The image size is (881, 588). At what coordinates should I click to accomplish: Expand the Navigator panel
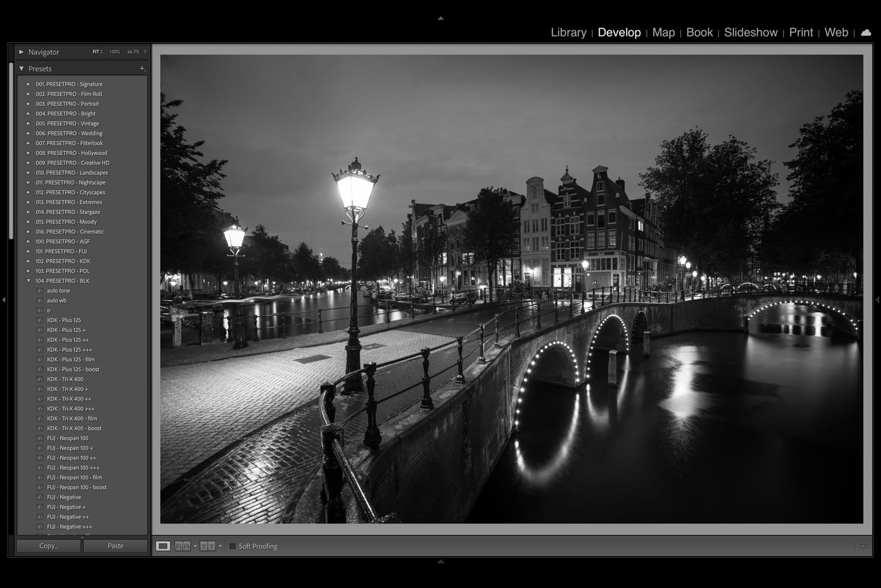point(21,52)
